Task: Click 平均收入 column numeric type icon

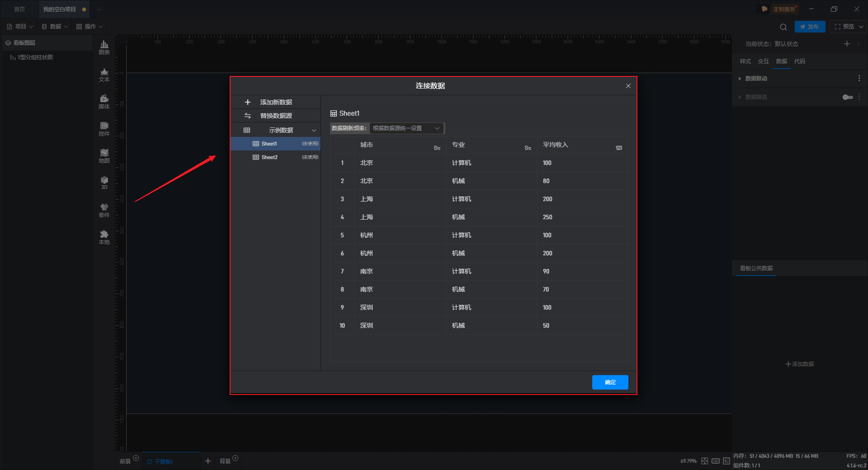Action: (x=618, y=148)
